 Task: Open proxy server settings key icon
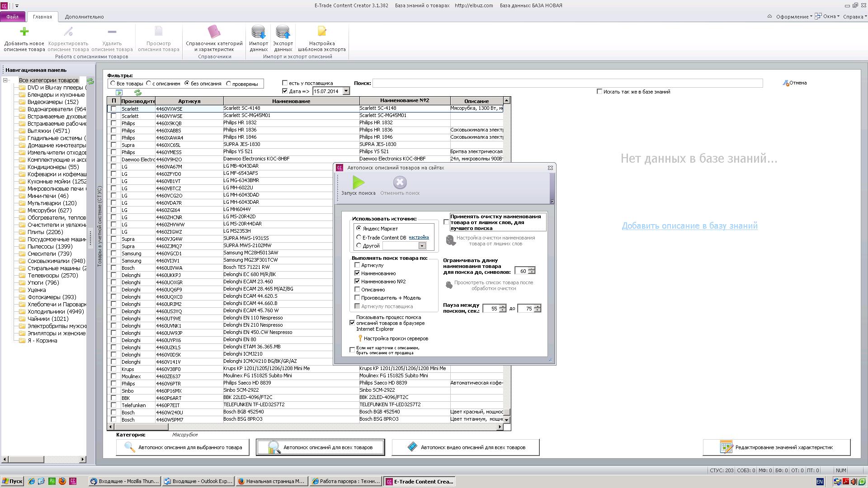click(x=360, y=338)
